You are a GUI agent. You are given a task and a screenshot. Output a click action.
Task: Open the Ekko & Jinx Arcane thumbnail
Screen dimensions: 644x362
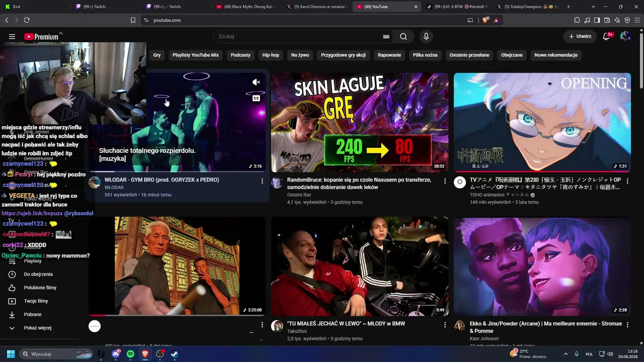point(542,266)
